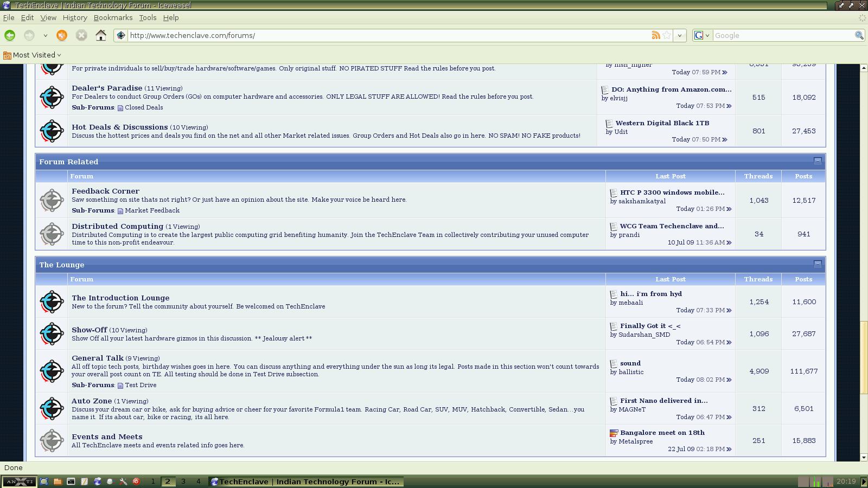Open the Tools menu
Viewport: 868px width, 488px height.
coord(148,17)
